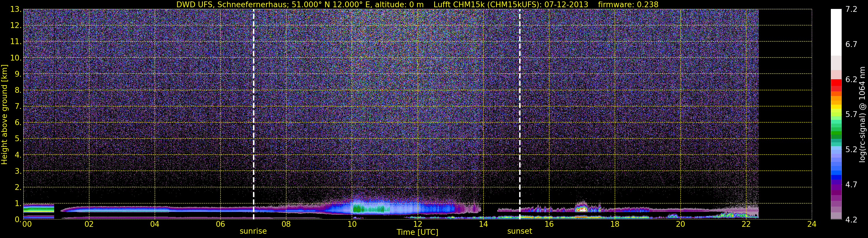This screenshot has width=868, height=238.
Task: Click the height axis tick label '13.'
Action: pos(16,9)
